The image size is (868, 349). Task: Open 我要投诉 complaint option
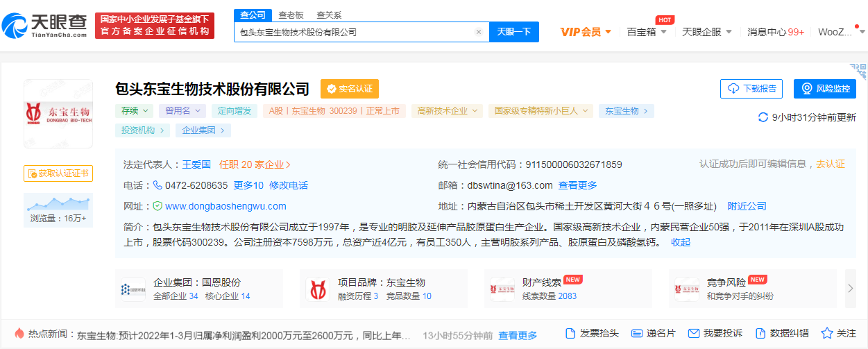click(x=715, y=333)
